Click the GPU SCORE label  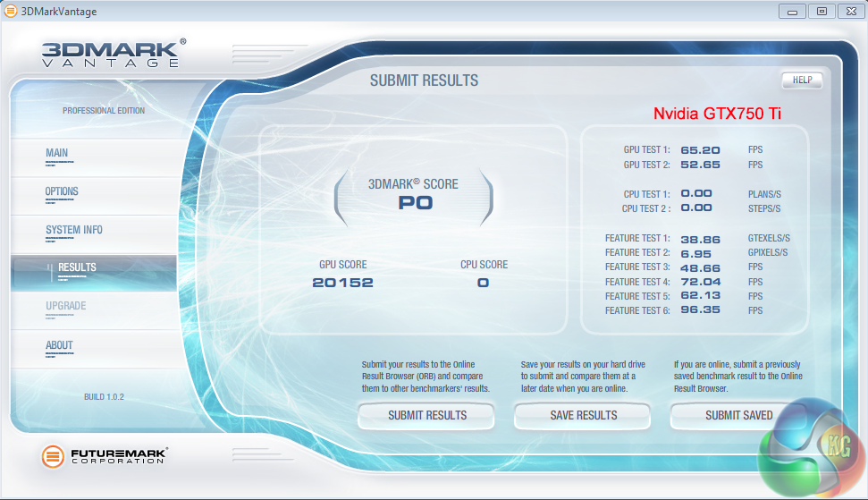tap(342, 265)
